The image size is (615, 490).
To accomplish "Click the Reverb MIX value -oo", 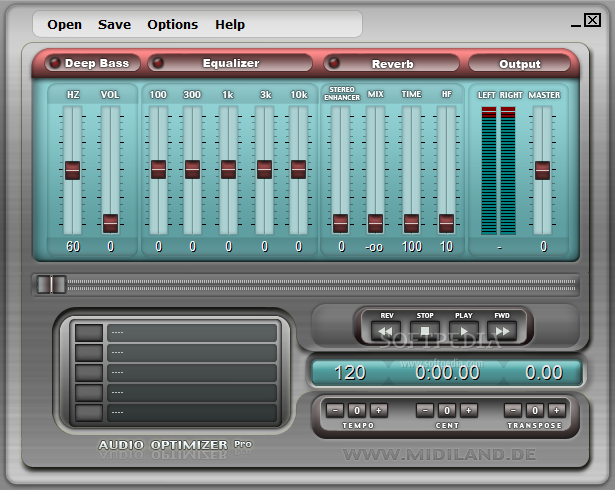I will (x=374, y=248).
